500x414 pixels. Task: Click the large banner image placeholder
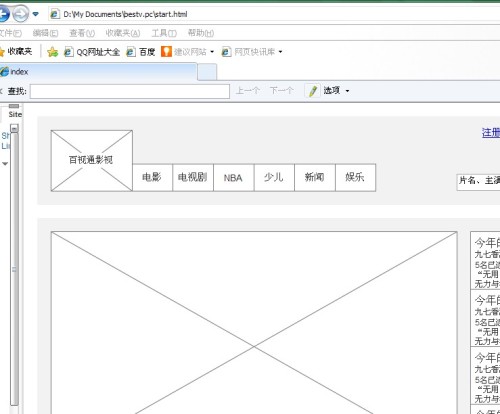pyautogui.click(x=254, y=323)
